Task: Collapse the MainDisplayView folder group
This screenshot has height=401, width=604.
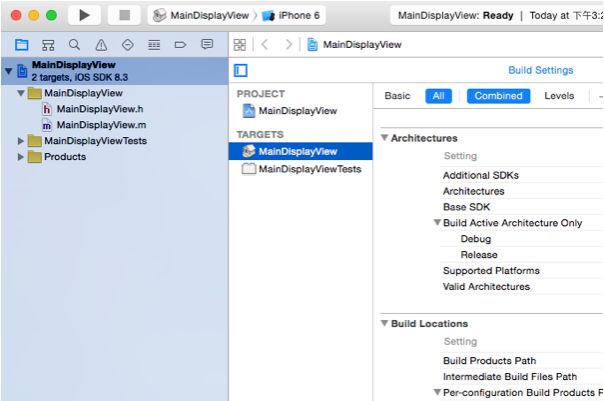Action: tap(21, 93)
